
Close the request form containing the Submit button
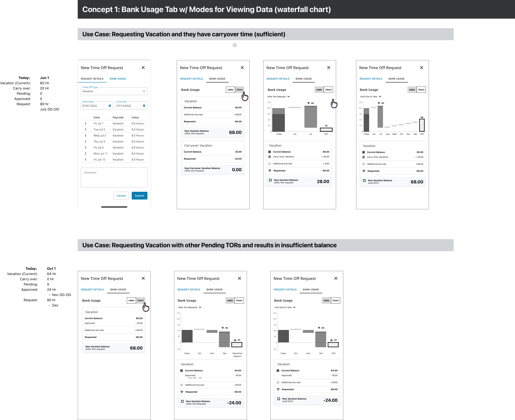[x=143, y=68]
